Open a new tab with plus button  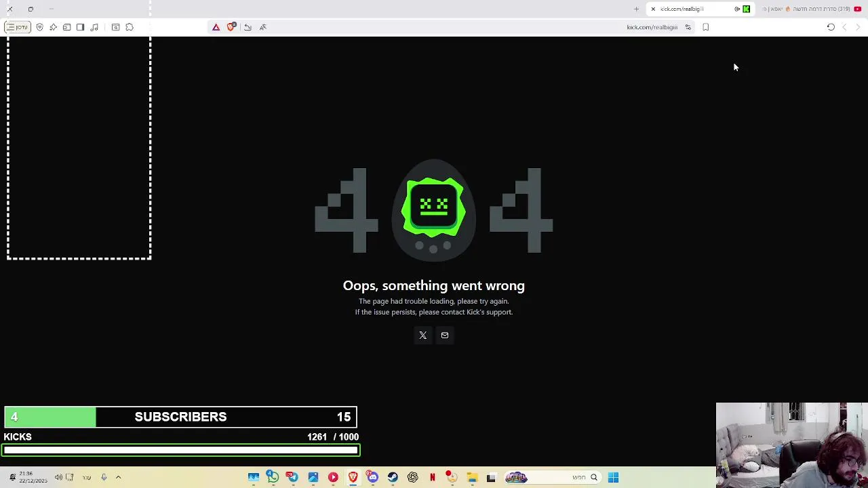(x=636, y=9)
